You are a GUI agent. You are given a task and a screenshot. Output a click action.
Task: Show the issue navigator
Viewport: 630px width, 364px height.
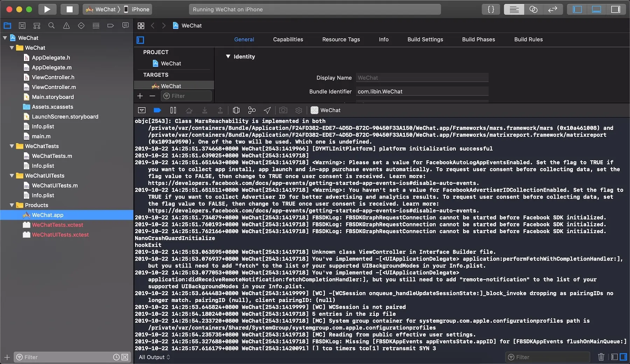click(x=66, y=26)
